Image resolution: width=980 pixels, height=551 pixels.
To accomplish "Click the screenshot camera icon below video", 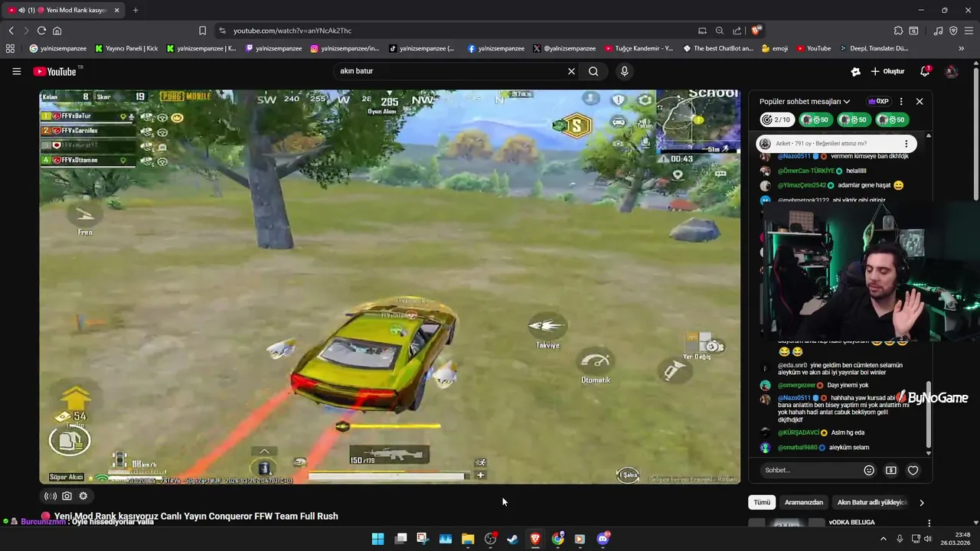I will [67, 496].
